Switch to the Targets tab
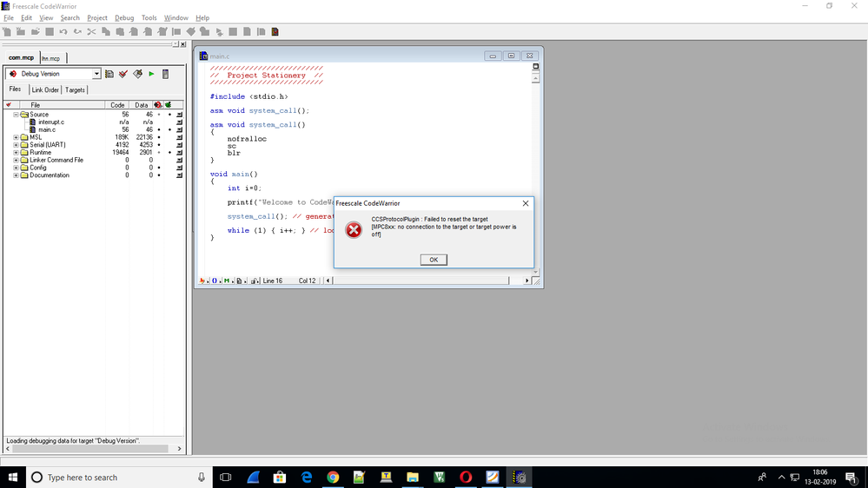Viewport: 868px width, 488px height. click(75, 89)
